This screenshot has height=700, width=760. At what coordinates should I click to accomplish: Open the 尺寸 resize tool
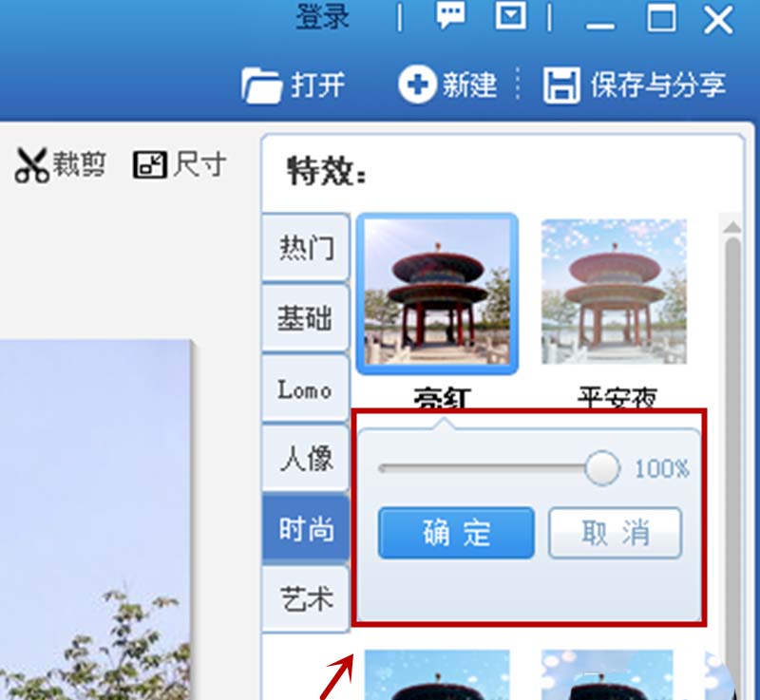tap(150, 164)
